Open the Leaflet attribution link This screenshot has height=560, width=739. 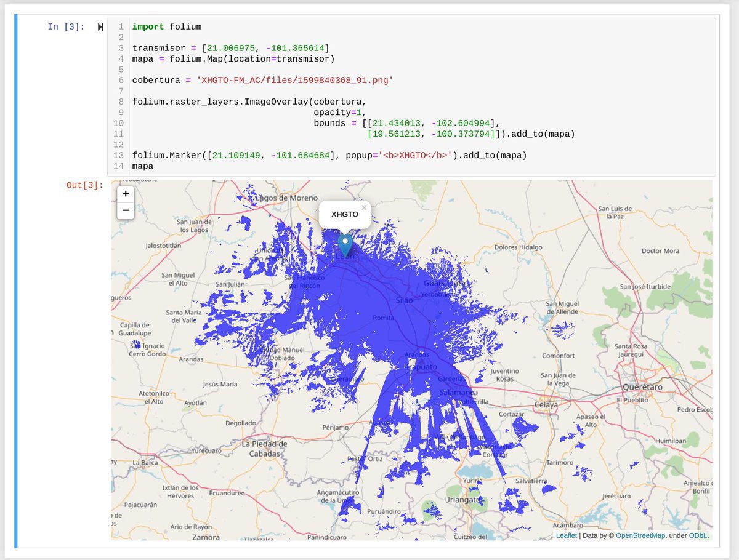click(567, 535)
